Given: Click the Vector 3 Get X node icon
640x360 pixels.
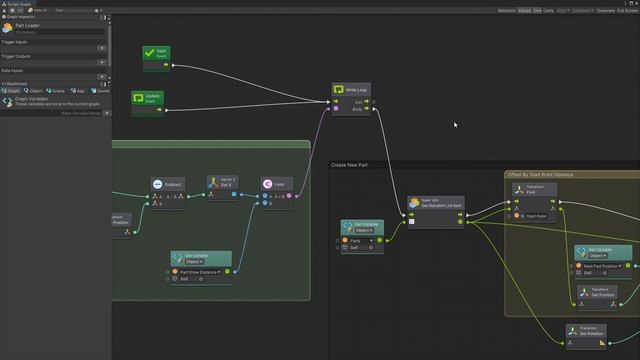Looking at the screenshot, I should (213, 182).
